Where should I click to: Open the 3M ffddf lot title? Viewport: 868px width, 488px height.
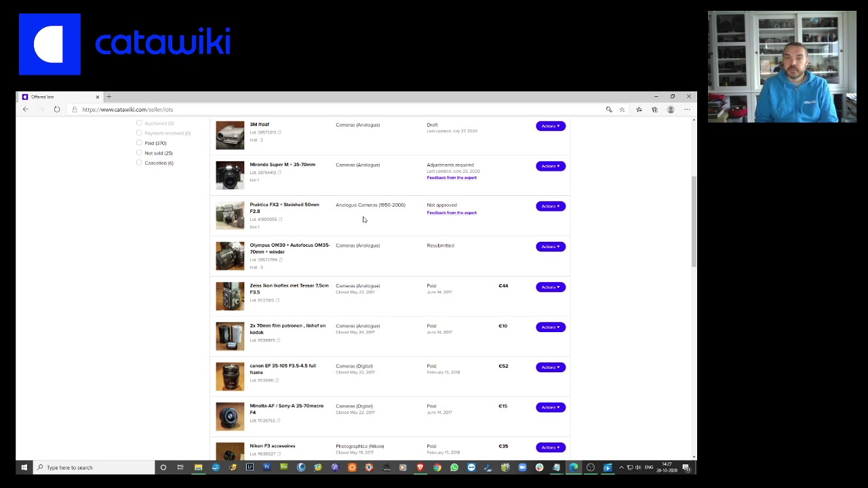coord(259,125)
